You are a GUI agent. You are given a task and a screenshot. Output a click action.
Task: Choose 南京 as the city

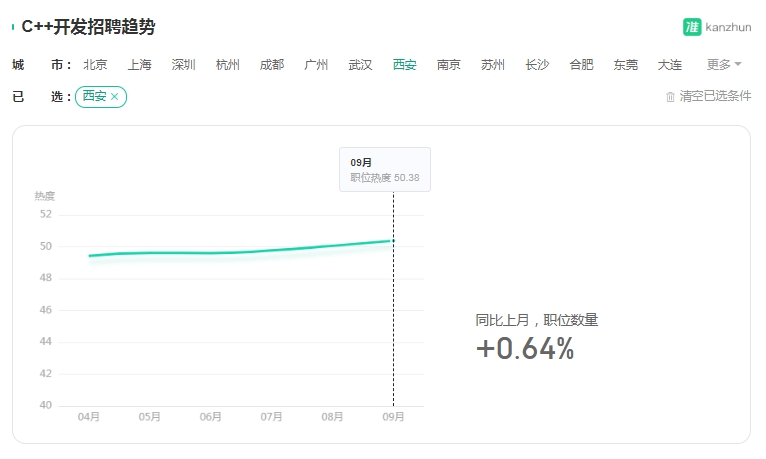448,64
